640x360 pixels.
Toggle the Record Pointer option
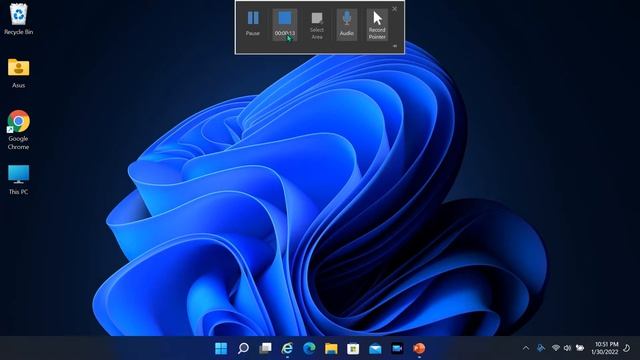point(377,24)
